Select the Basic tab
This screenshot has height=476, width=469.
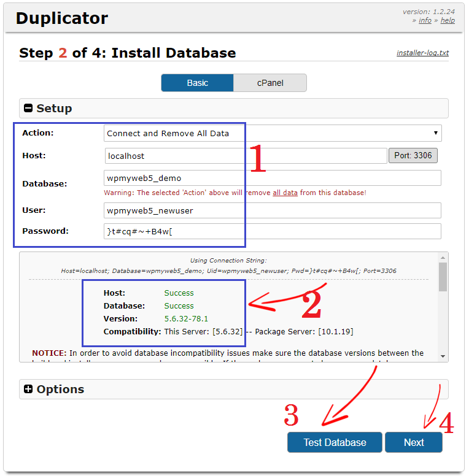pyautogui.click(x=197, y=83)
